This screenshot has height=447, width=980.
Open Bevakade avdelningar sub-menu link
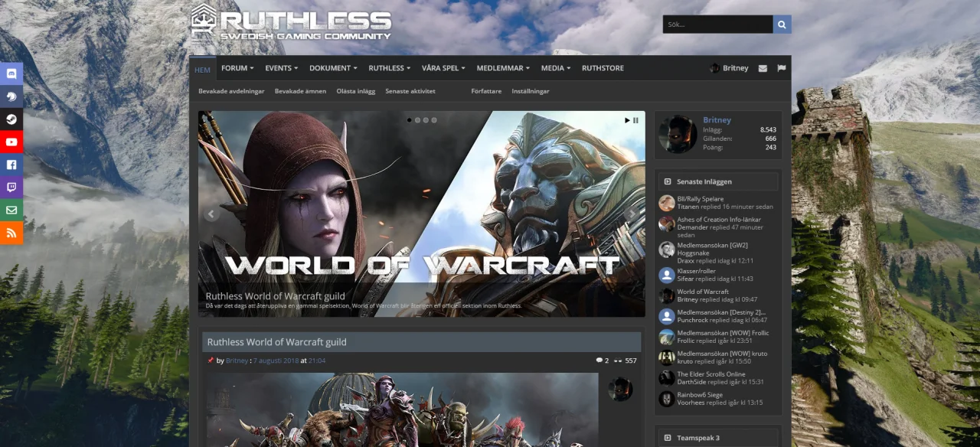pyautogui.click(x=231, y=91)
